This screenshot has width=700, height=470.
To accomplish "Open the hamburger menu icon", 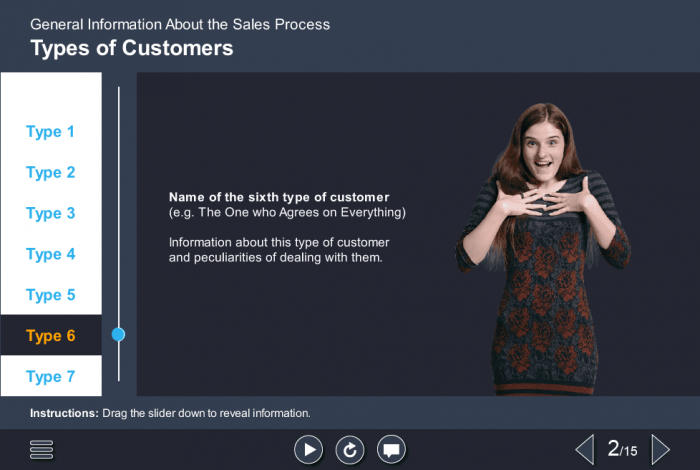I will pos(41,450).
